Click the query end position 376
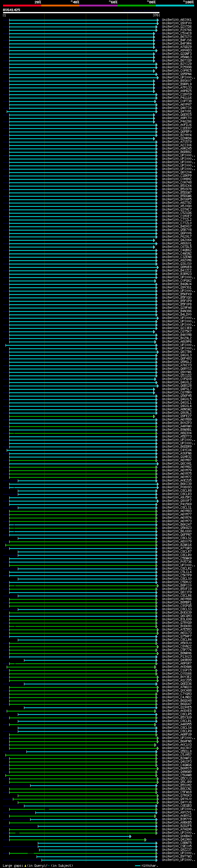Viewport: 197px width, 868px height. (x=155, y=15)
